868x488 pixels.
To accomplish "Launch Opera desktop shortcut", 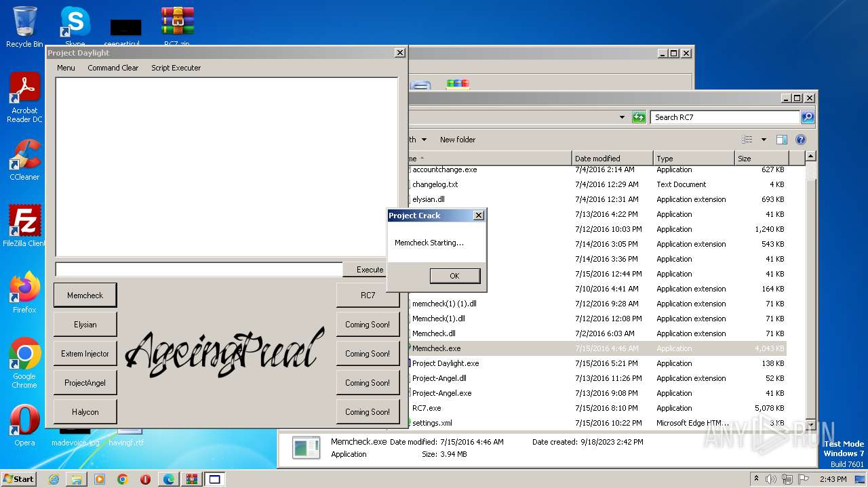I will click(x=24, y=426).
